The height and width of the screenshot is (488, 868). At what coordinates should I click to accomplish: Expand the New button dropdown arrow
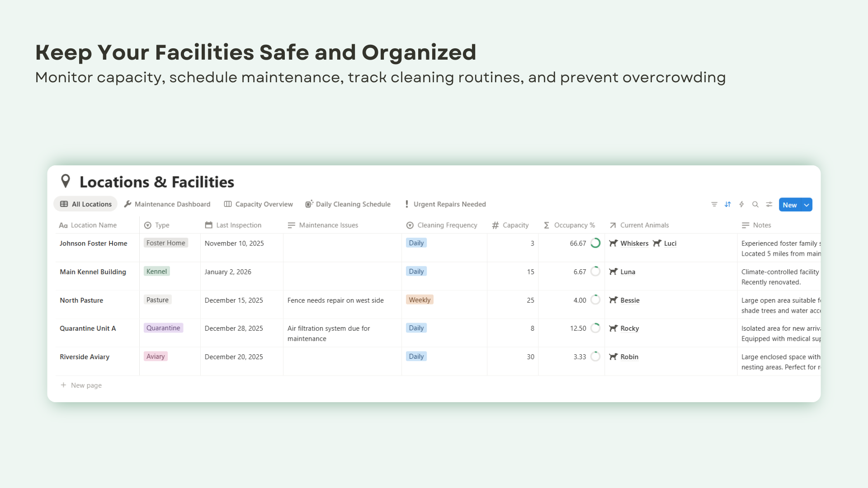[807, 205]
